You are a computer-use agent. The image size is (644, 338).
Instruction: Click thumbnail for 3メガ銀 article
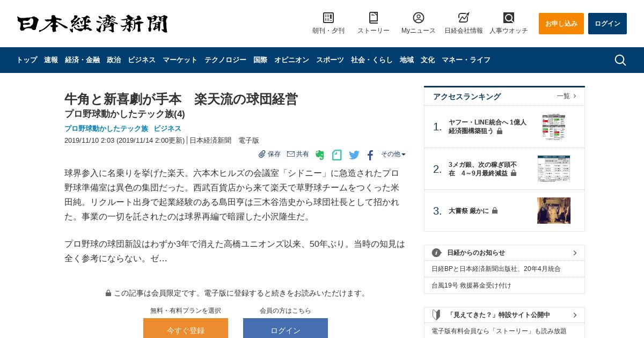pos(554,169)
